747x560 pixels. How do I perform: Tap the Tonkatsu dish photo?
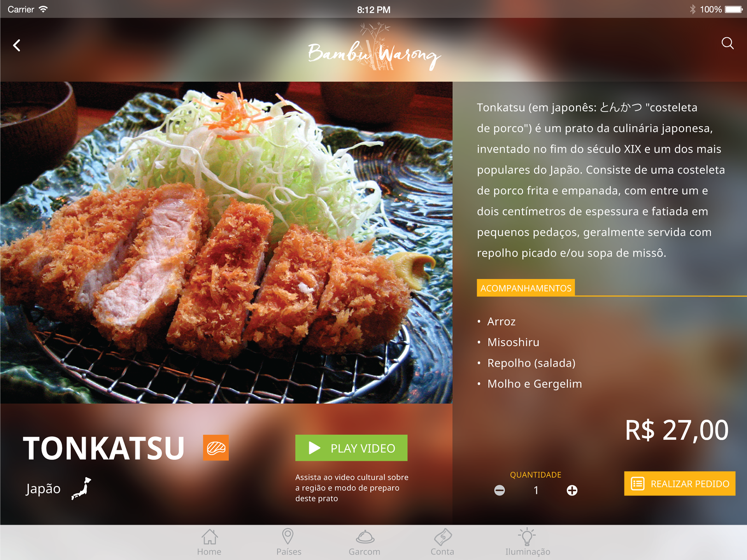pyautogui.click(x=226, y=242)
